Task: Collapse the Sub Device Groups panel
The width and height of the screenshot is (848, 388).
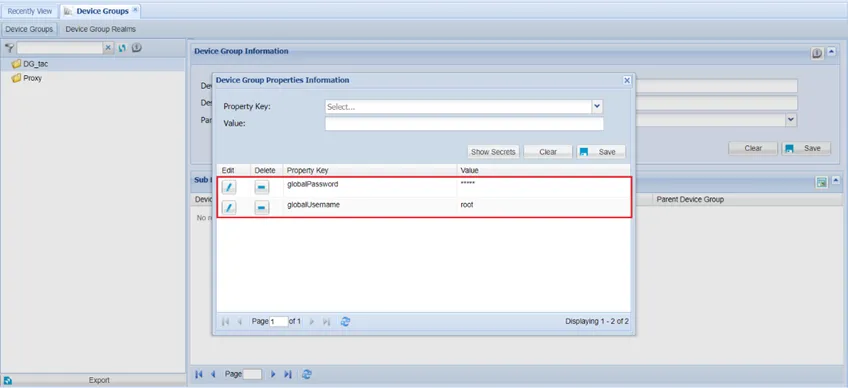Action: click(x=836, y=180)
